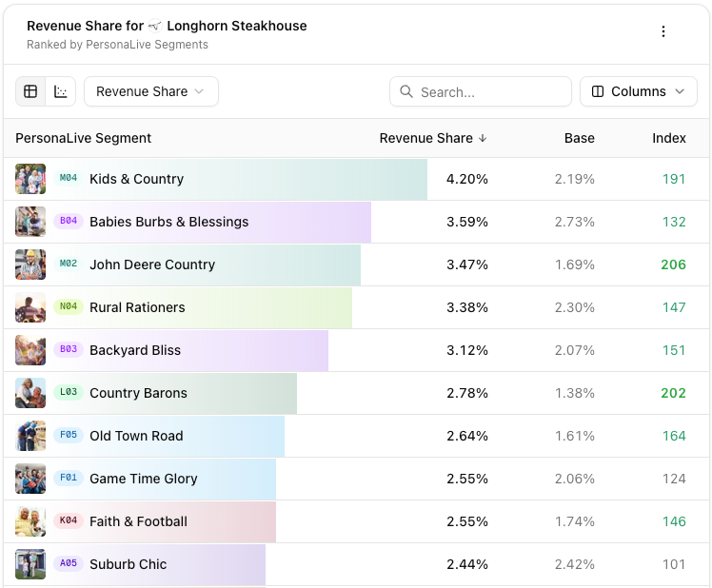This screenshot has width=712, height=588.
Task: Click the 3.59% revenue share value
Action: 467,222
